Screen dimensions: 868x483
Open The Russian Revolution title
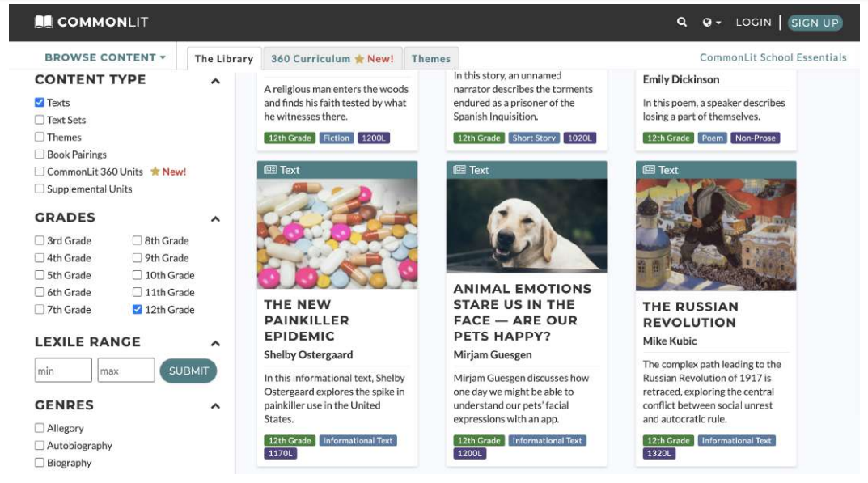(x=690, y=315)
